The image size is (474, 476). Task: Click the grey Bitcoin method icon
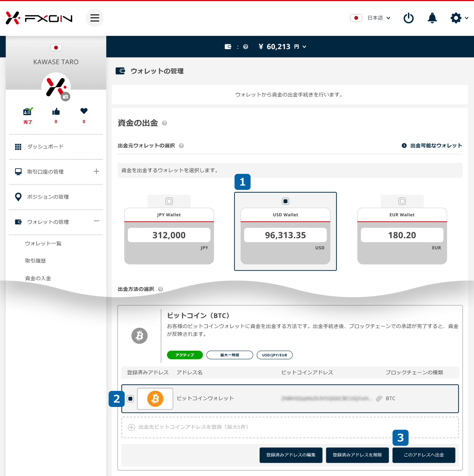(x=139, y=336)
